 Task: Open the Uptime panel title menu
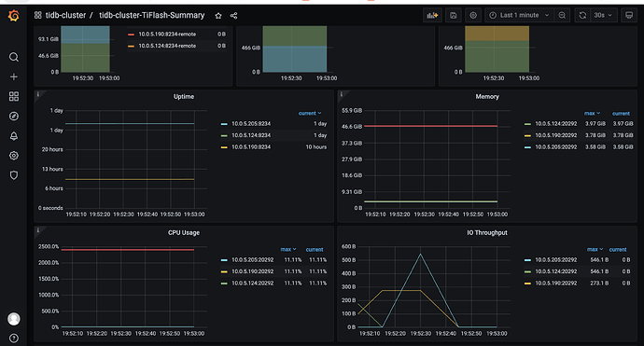(184, 96)
